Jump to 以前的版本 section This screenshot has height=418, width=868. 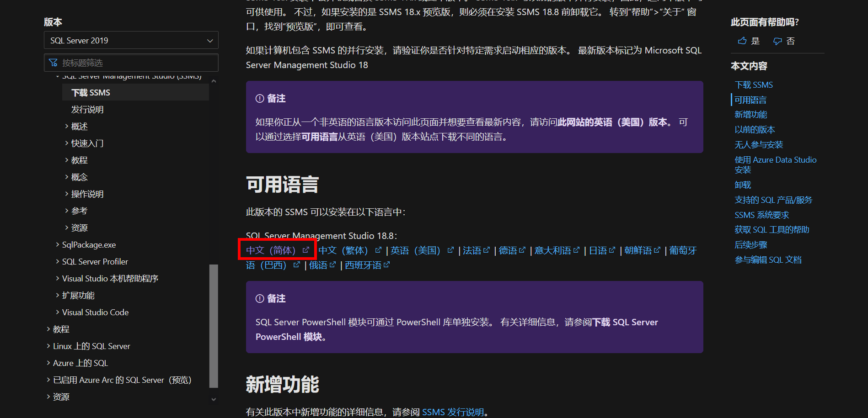click(x=755, y=129)
